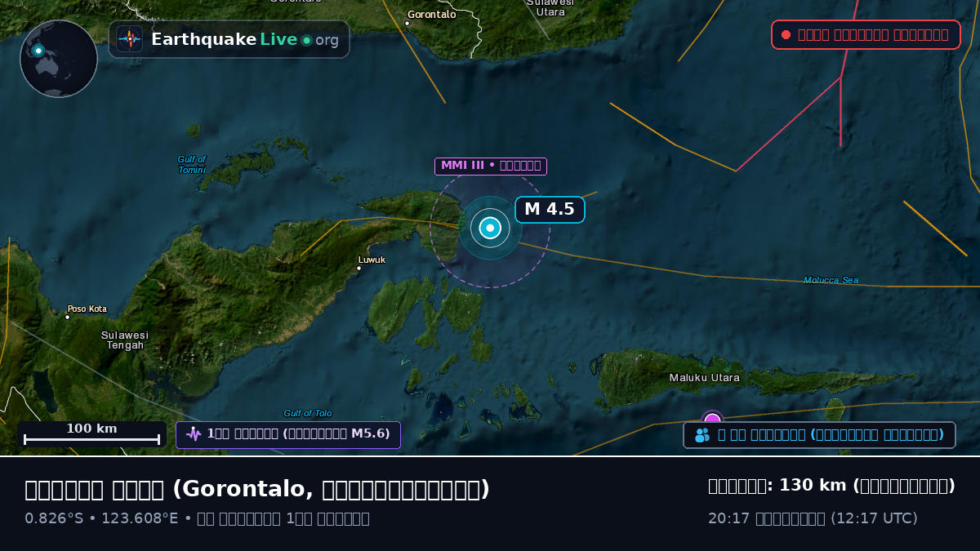The width and height of the screenshot is (980, 551).
Task: Click the Sulawesi Utara region label
Action: click(x=550, y=7)
